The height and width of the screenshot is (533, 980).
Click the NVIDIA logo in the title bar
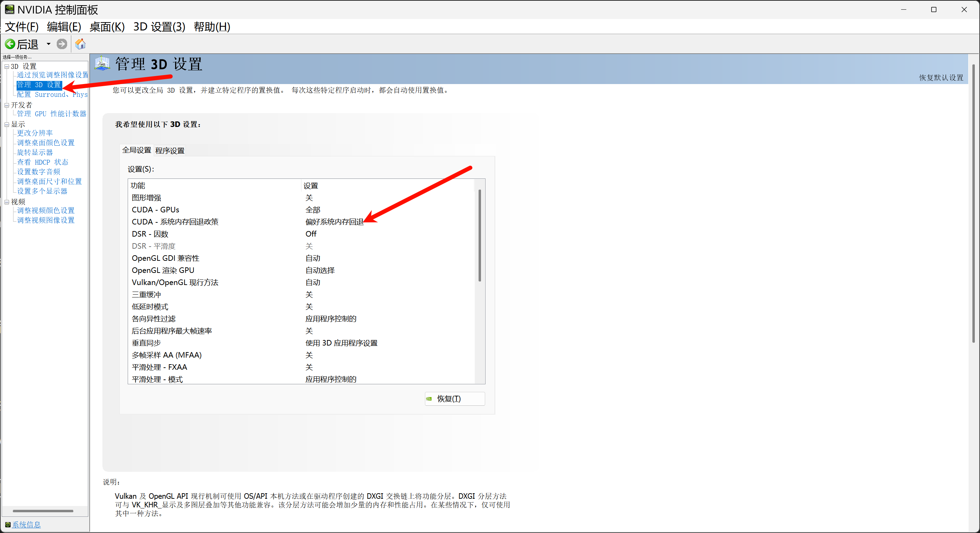pyautogui.click(x=9, y=9)
